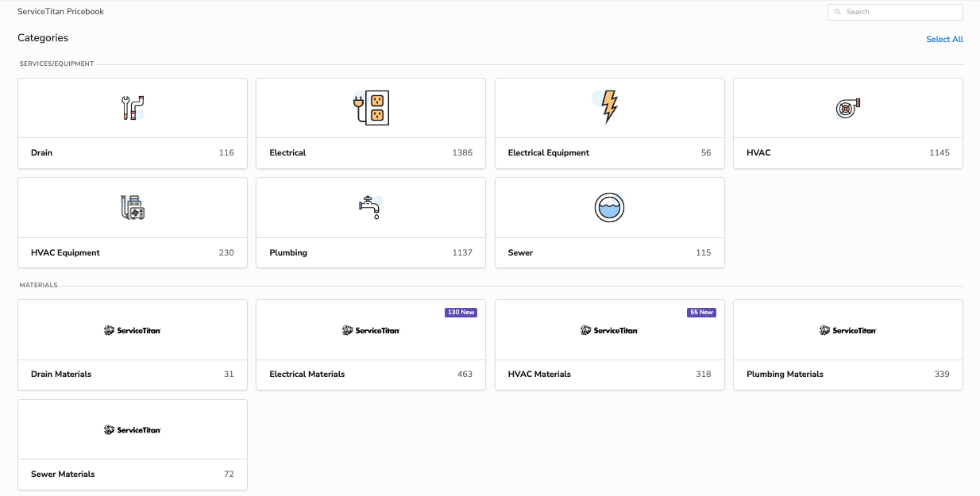Select the lightning bolt Electrical Equipment icon
The image size is (980, 496).
pos(608,108)
